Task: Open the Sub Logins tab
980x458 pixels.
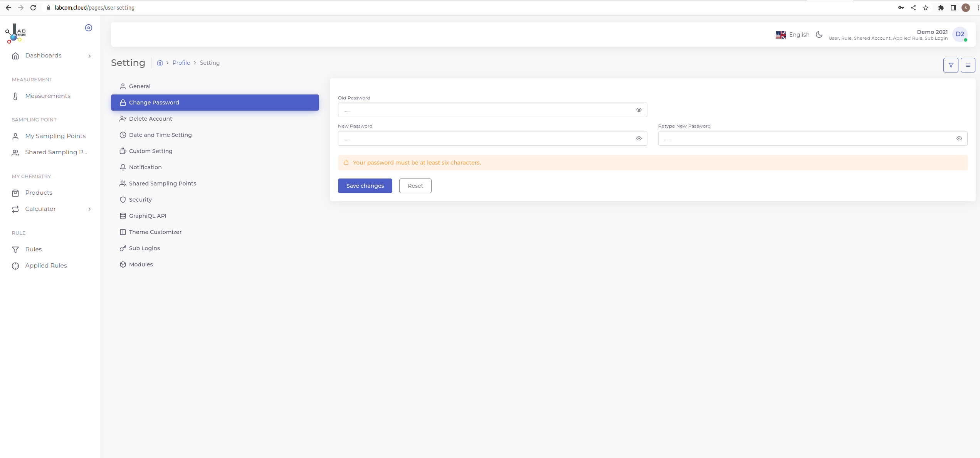Action: pos(215,248)
